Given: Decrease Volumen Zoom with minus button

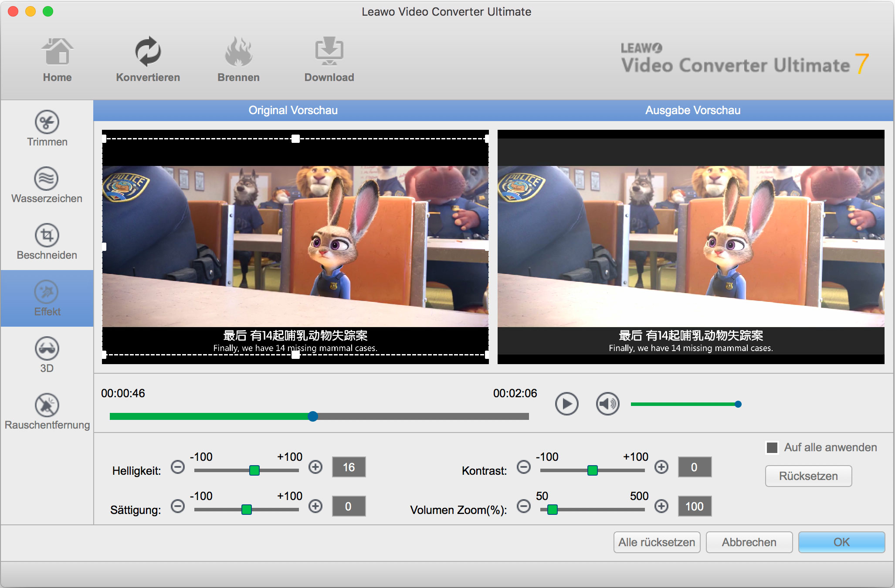Looking at the screenshot, I should tap(524, 506).
